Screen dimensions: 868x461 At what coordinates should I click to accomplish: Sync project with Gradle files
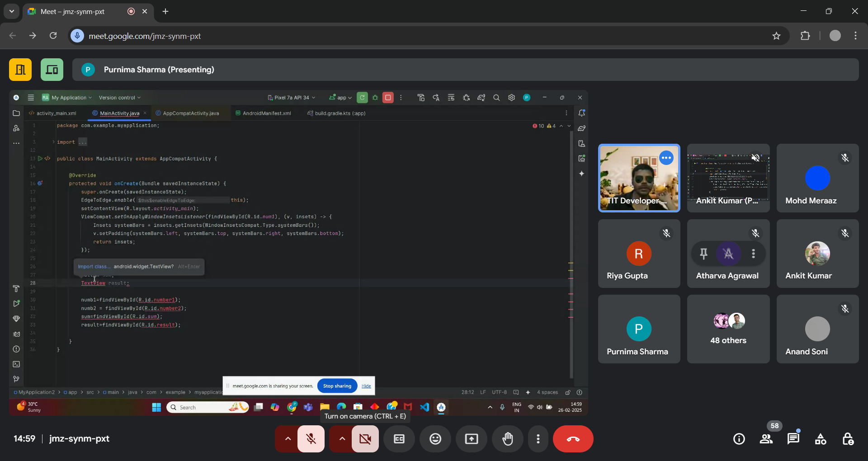[x=481, y=97]
